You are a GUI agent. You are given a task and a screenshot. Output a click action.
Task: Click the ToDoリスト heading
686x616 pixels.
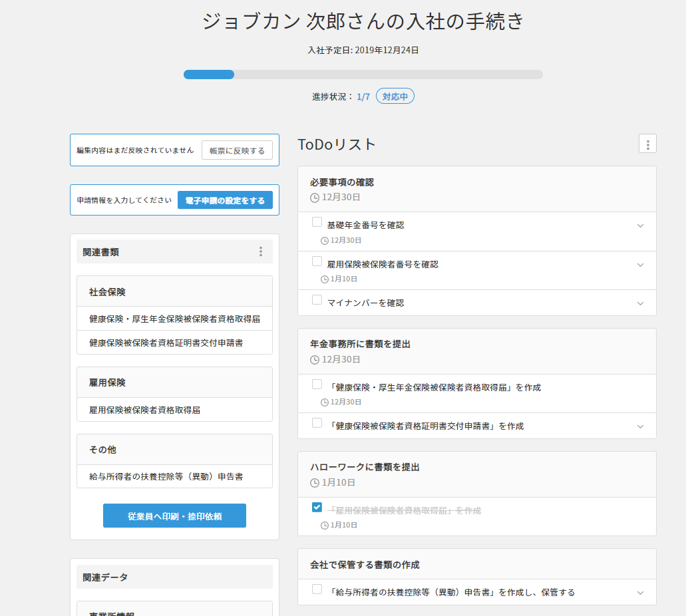coord(337,144)
